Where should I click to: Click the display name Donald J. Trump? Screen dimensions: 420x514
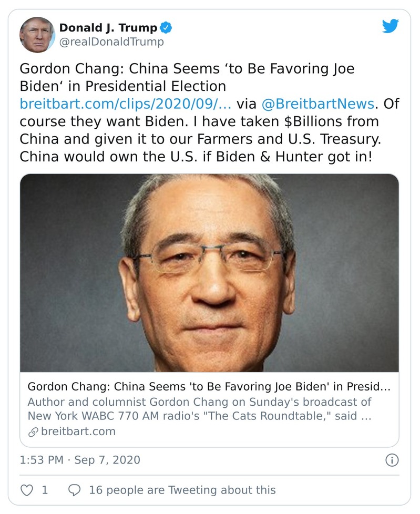109,28
